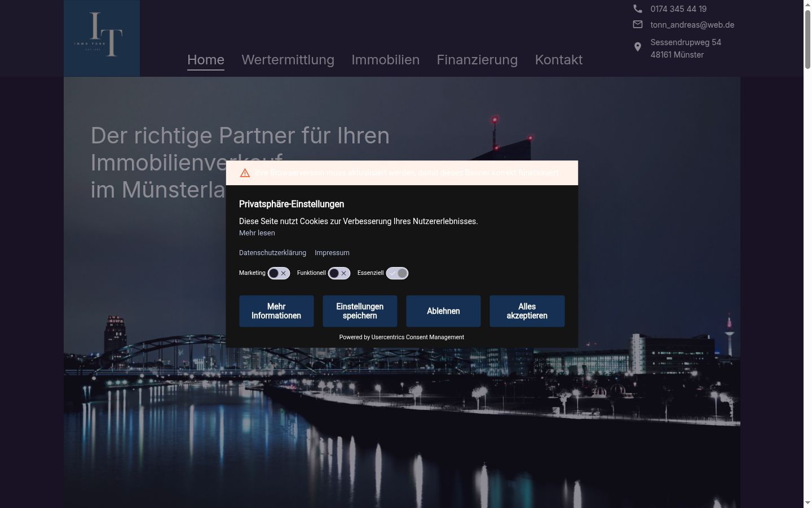Open the Impressum link

point(332,253)
